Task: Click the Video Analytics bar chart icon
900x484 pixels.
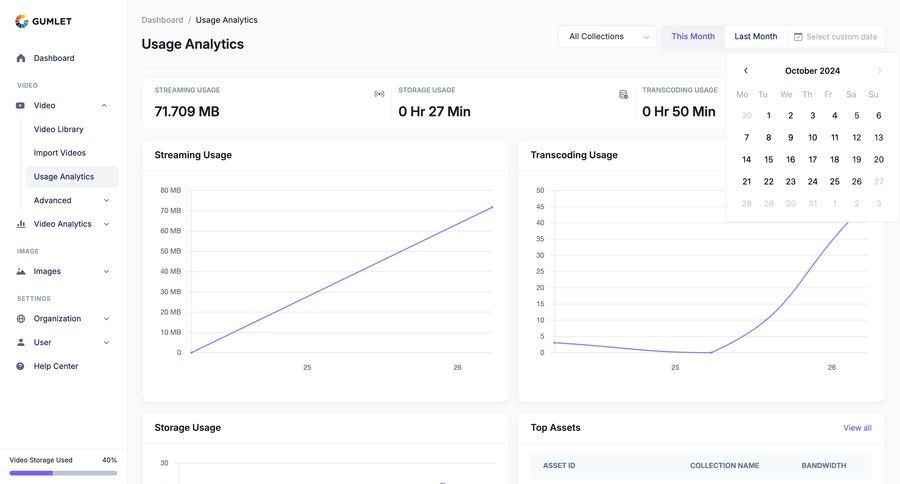Action: 21,224
